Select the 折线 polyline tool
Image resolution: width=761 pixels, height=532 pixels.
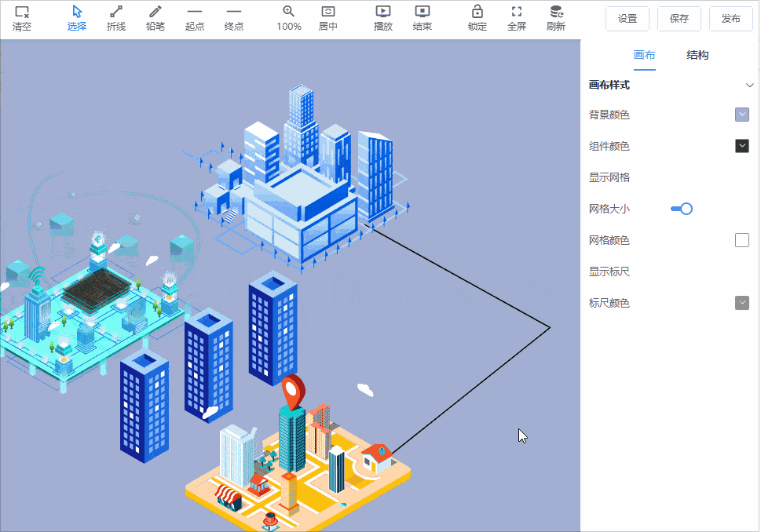point(116,13)
